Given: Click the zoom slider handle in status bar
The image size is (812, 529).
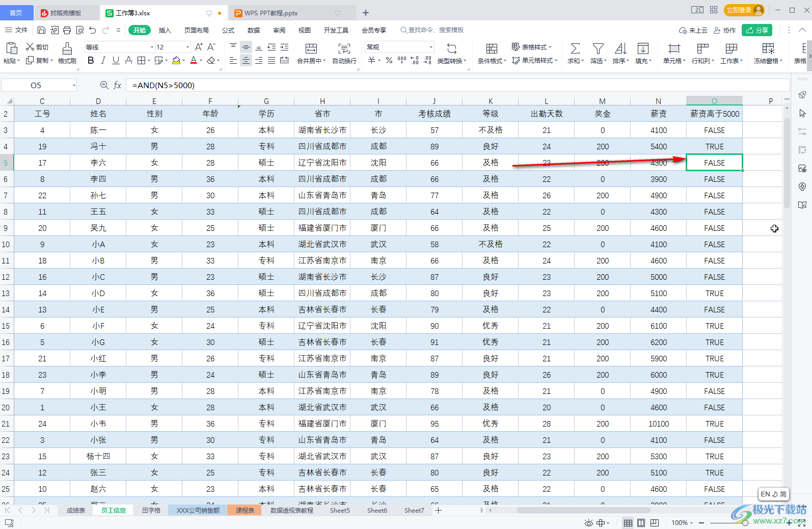Looking at the screenshot, I should click(x=745, y=523).
